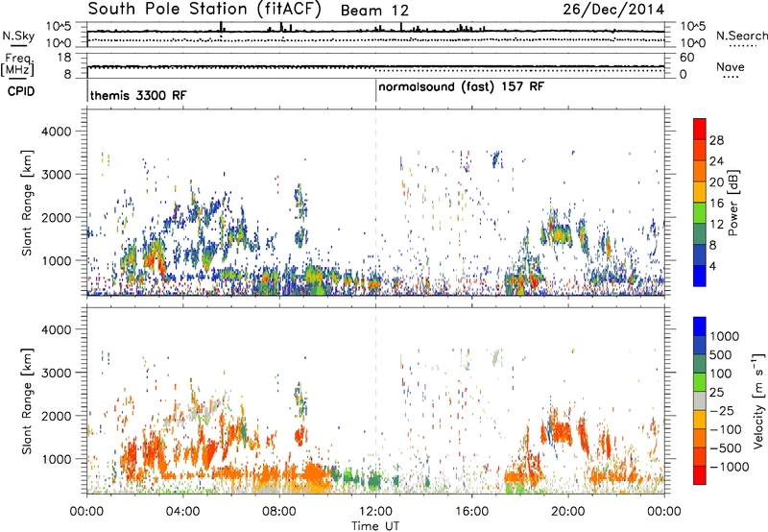Click the 20:00 time axis label
Viewport: 768px width, 532px height.
point(568,511)
